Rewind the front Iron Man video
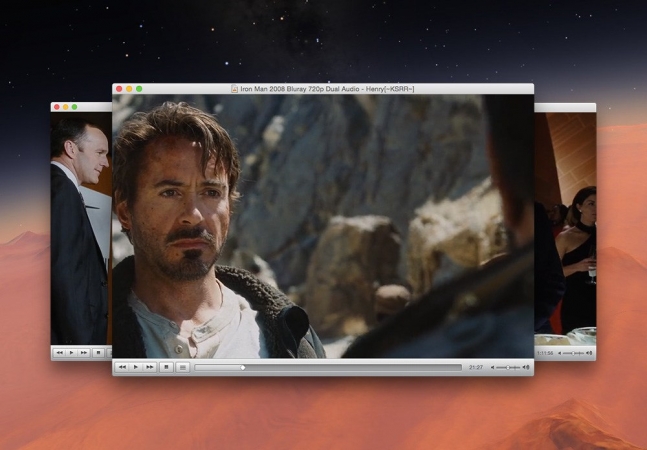 click(x=122, y=367)
